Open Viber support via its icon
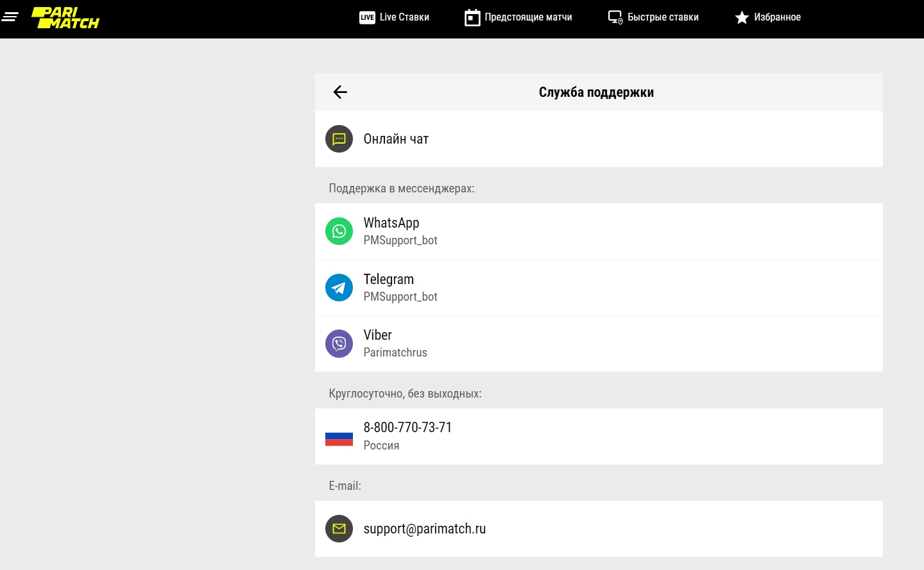 [x=339, y=344]
